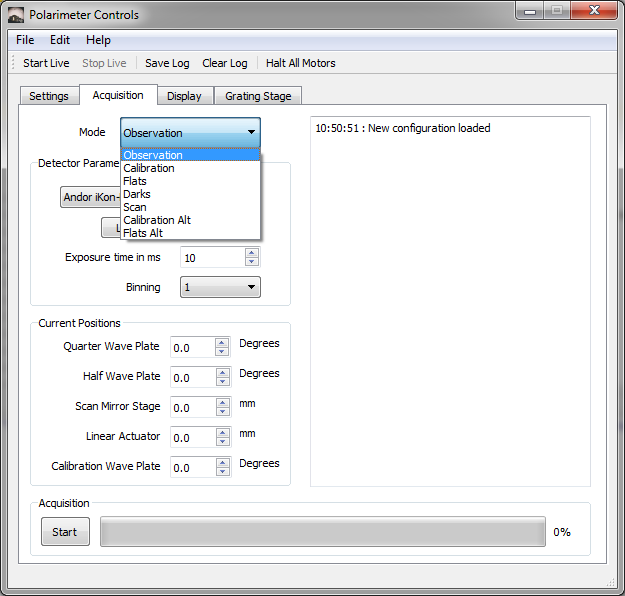
Task: Switch to the Settings tab
Action: point(49,96)
